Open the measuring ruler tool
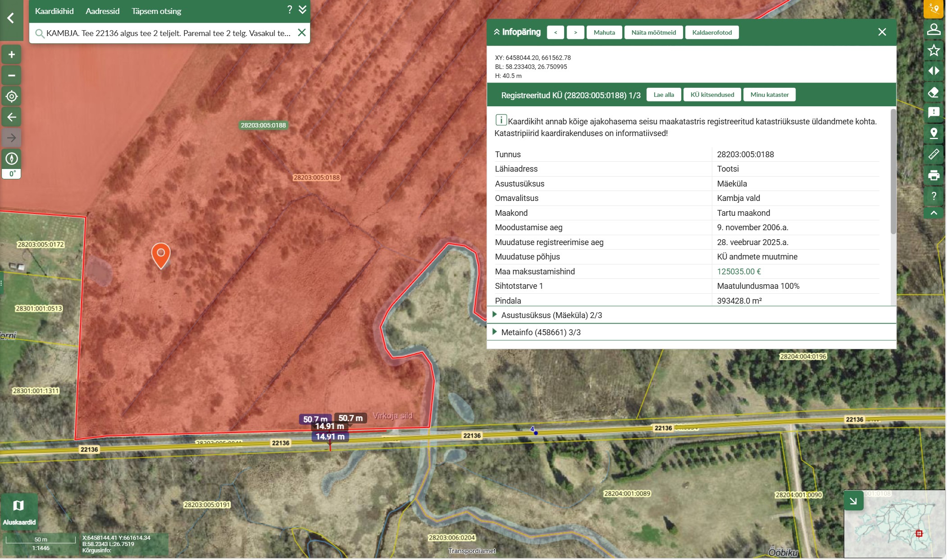Viewport: 947px width, 560px height. click(x=933, y=154)
